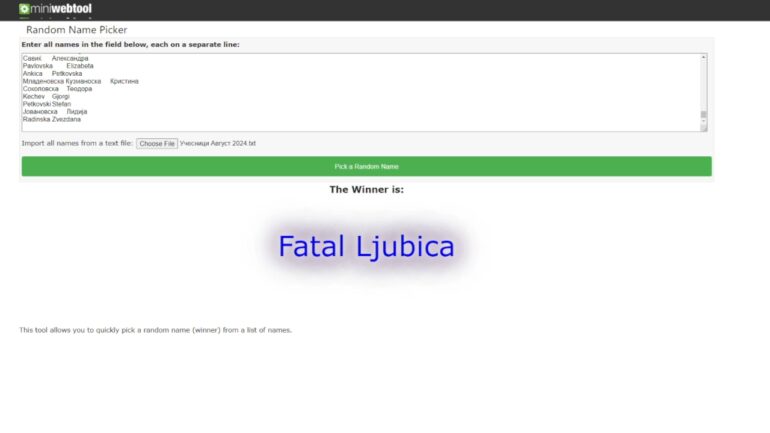
Task: Click the 'Младеновска Кузмановска Кристина' line
Action: [81, 81]
